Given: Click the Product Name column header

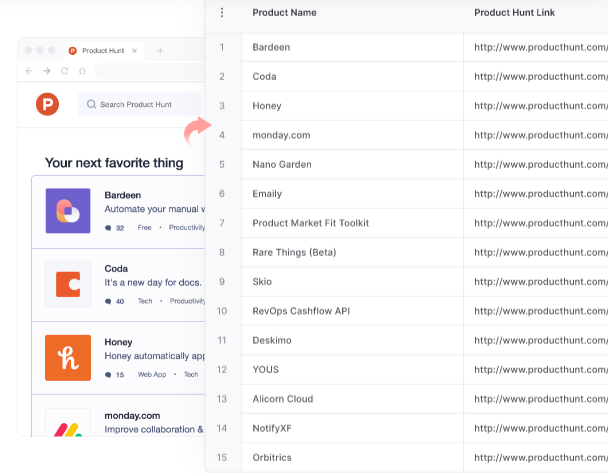Looking at the screenshot, I should (284, 13).
